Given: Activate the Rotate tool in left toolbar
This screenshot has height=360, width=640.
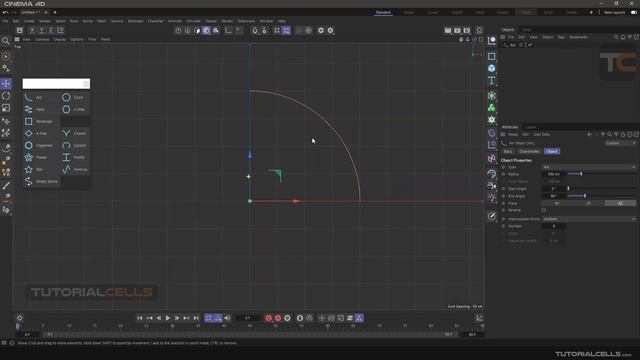Looking at the screenshot, I should click(x=6, y=96).
